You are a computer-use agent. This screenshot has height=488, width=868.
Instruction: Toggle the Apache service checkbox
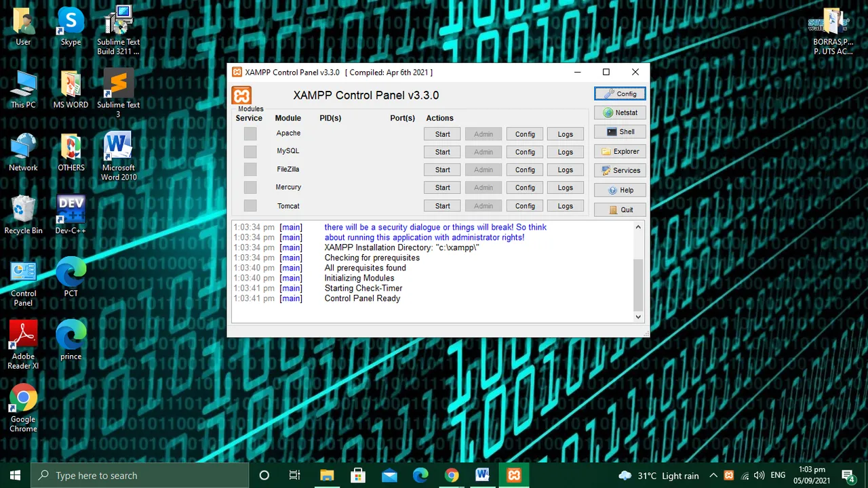[250, 134]
